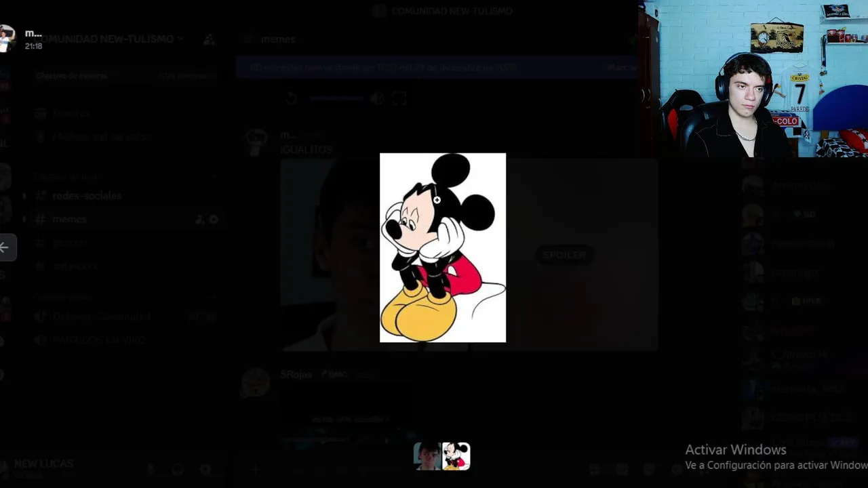Toggle microphone mute in user panel
The image size is (868, 488).
click(151, 469)
